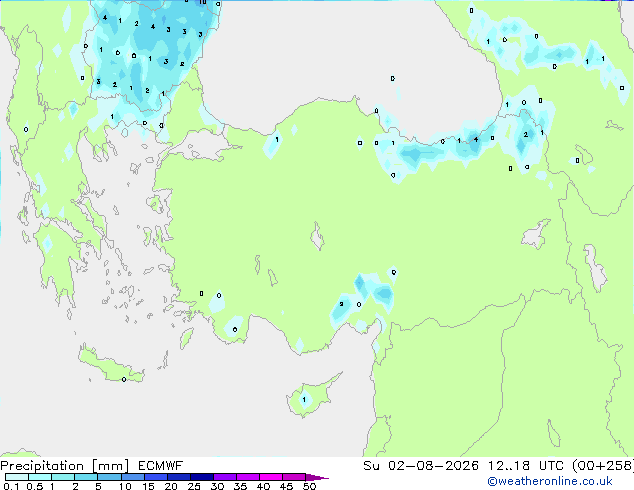Select the 40–45 mm magenta legend swatch
Viewport: 634px width, 490px height.
[x=271, y=477]
